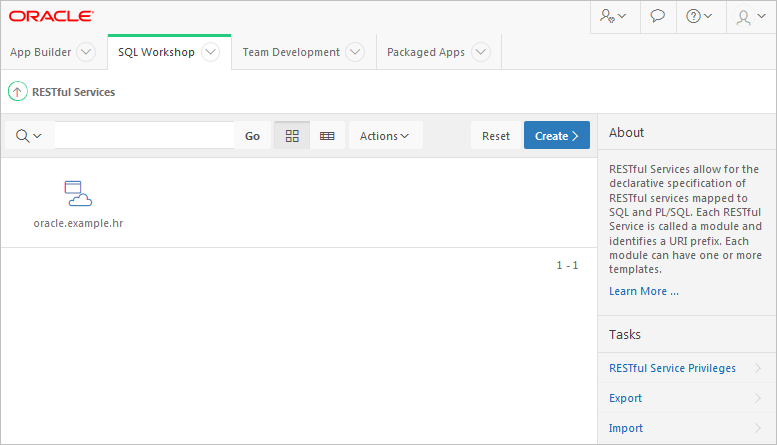Click the search magnifier column selector
The height and width of the screenshot is (445, 777).
(x=29, y=136)
